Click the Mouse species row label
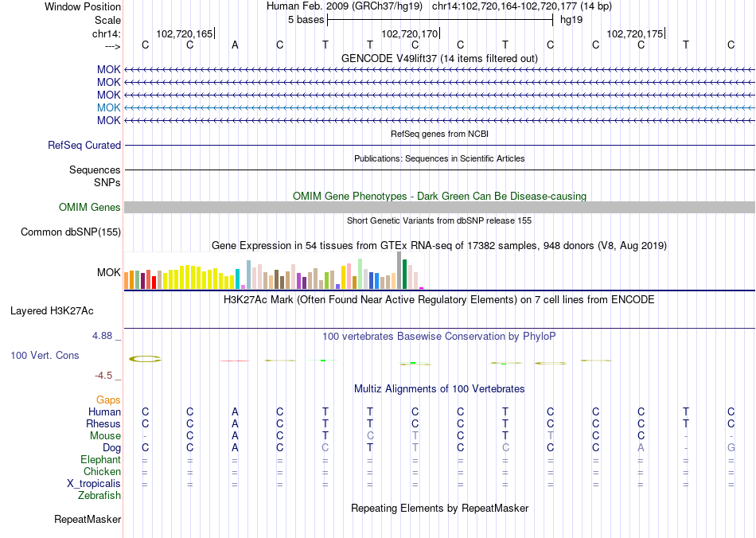 click(105, 436)
